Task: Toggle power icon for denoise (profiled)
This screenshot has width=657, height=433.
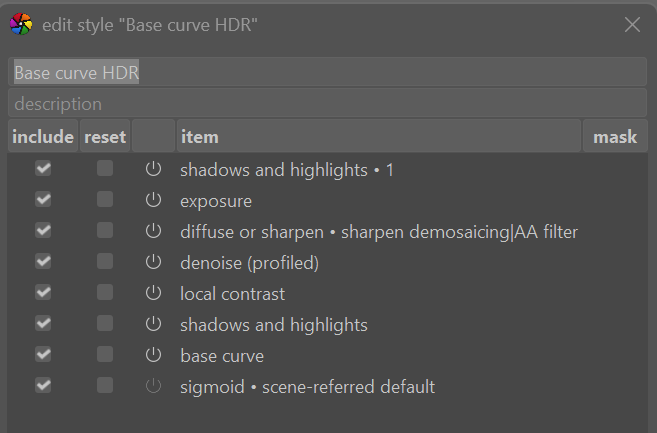Action: point(153,262)
